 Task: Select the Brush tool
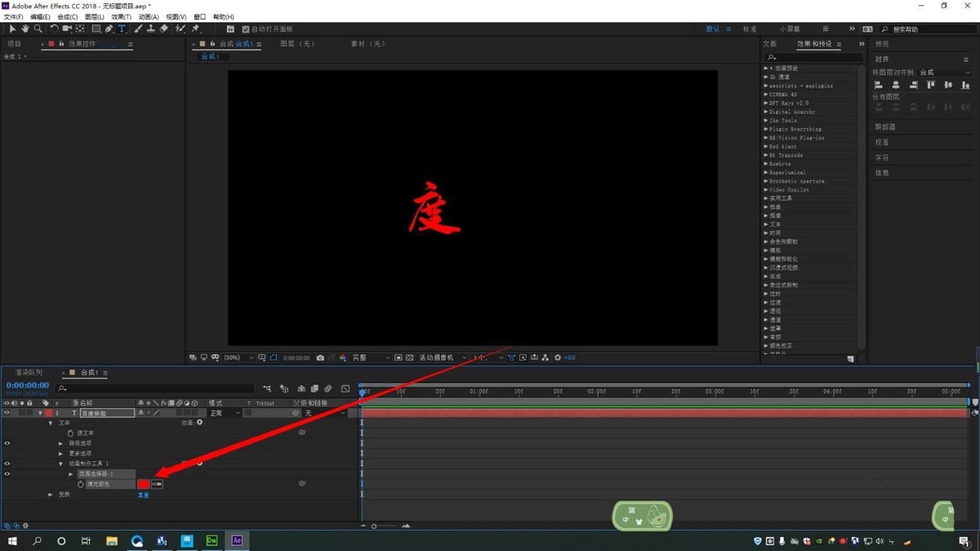tap(138, 29)
